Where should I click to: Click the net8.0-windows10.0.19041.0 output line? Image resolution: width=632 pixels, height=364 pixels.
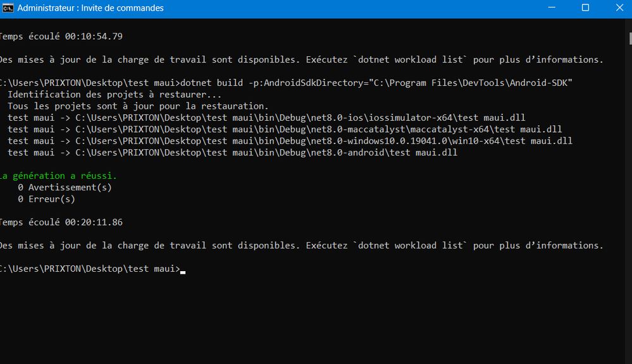point(290,141)
